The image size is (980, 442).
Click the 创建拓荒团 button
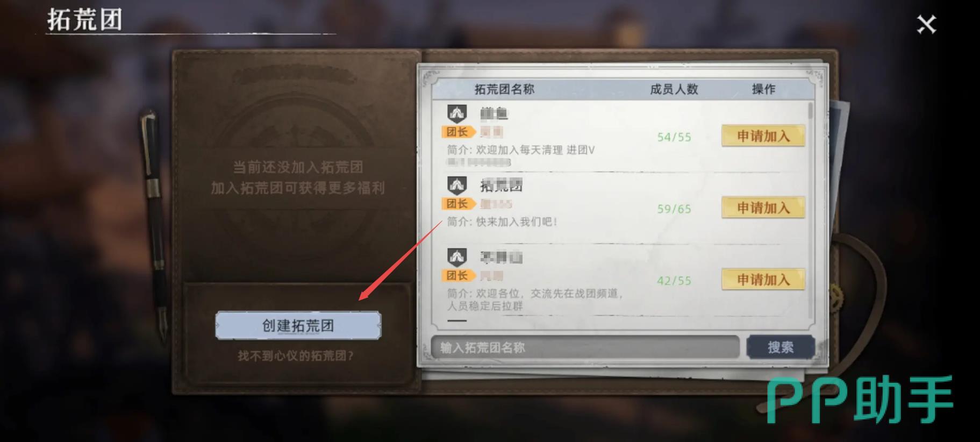298,325
